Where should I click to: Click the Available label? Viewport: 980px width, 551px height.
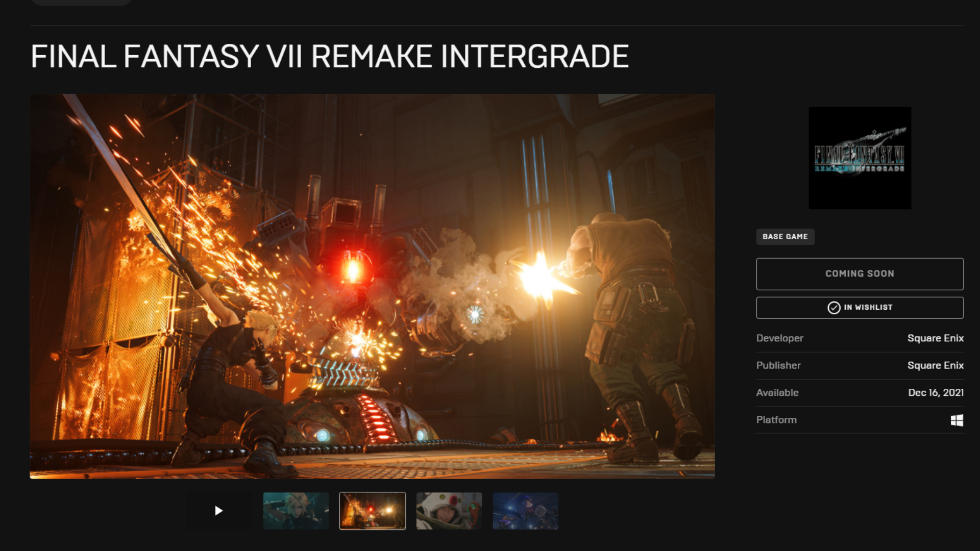pyautogui.click(x=777, y=392)
